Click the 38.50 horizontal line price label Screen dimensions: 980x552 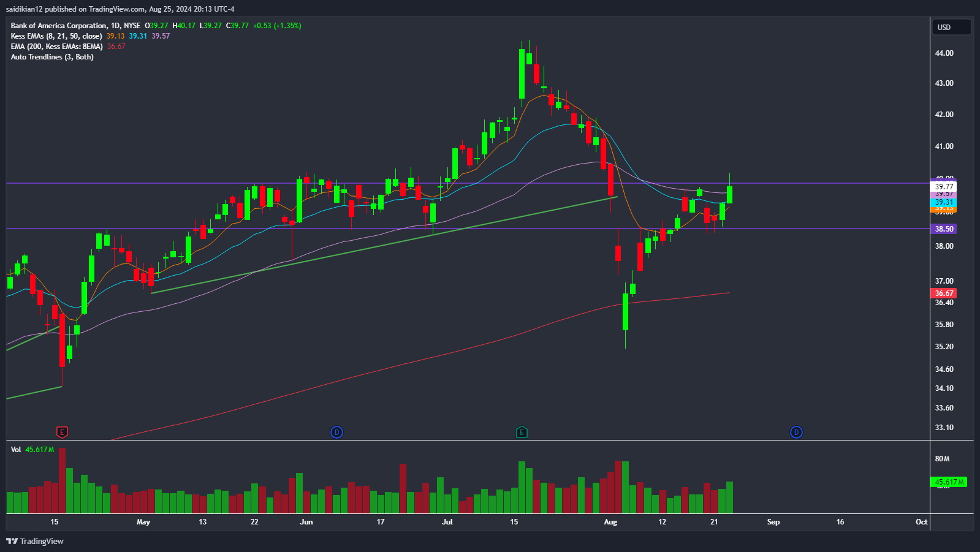944,229
